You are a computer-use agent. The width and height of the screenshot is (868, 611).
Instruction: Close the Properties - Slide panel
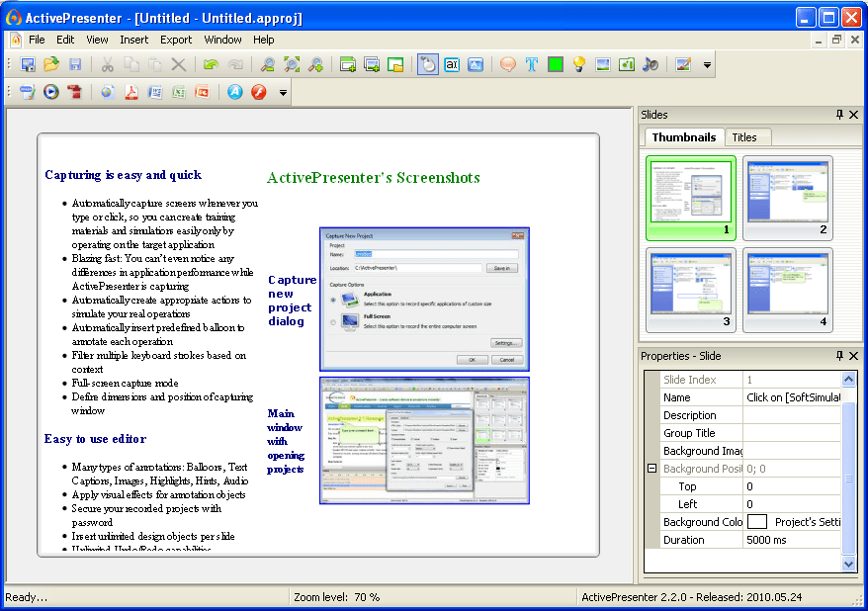point(853,356)
